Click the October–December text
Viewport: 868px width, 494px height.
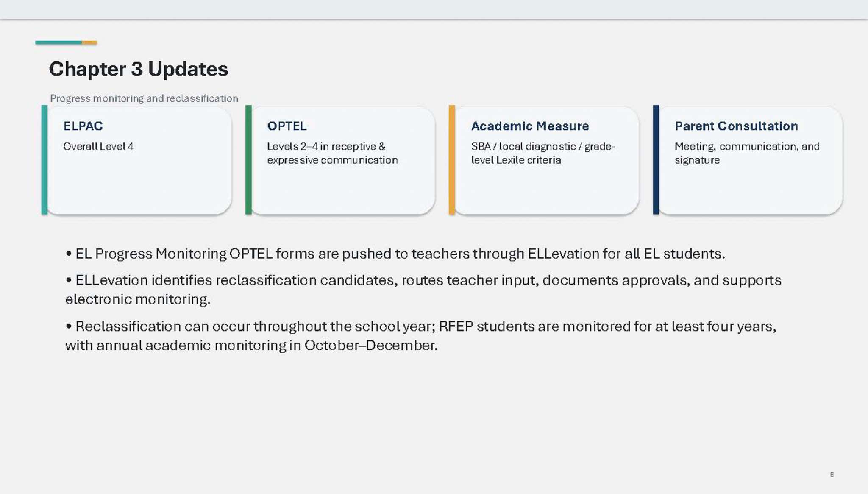pyautogui.click(x=371, y=345)
